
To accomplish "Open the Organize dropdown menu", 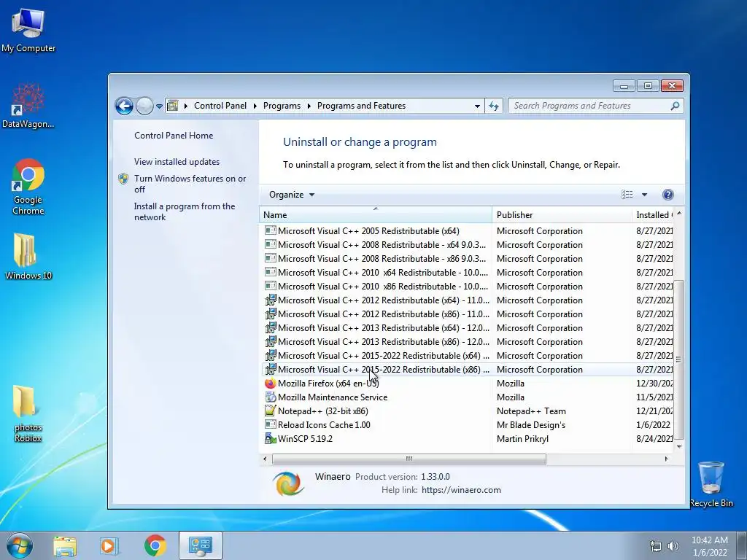I will point(292,194).
